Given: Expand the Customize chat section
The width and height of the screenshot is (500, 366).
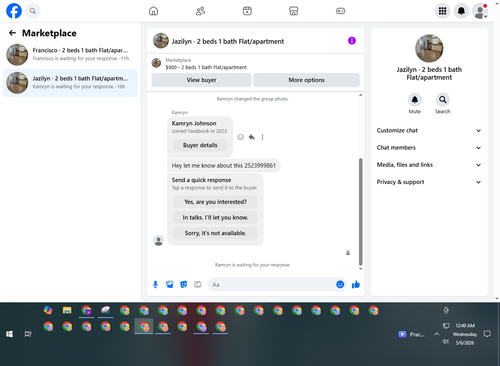Looking at the screenshot, I should coord(429,130).
